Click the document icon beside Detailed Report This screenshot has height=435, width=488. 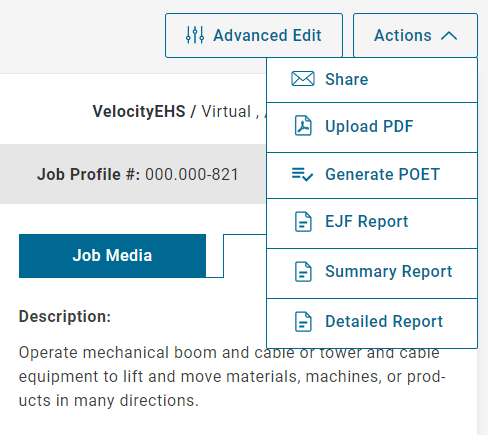(303, 322)
